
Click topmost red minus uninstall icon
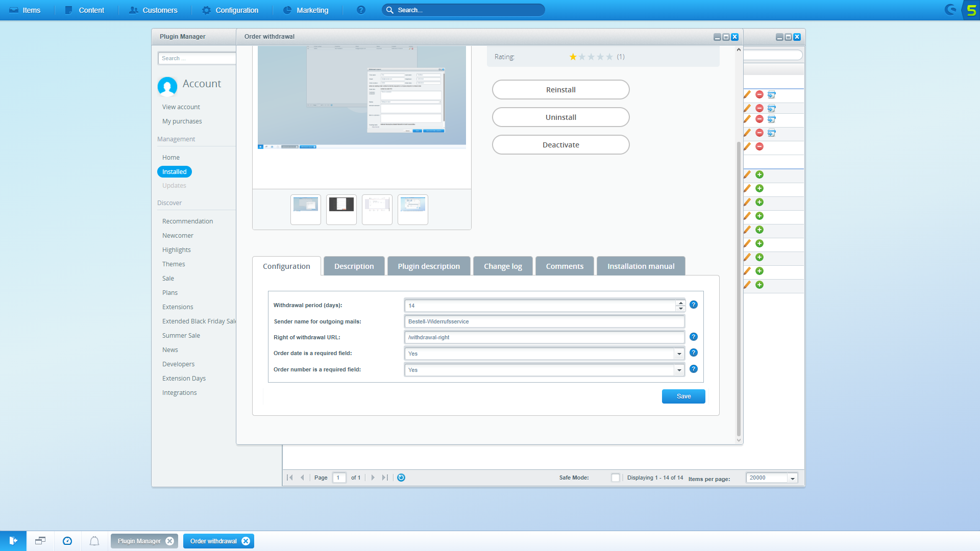tap(759, 94)
